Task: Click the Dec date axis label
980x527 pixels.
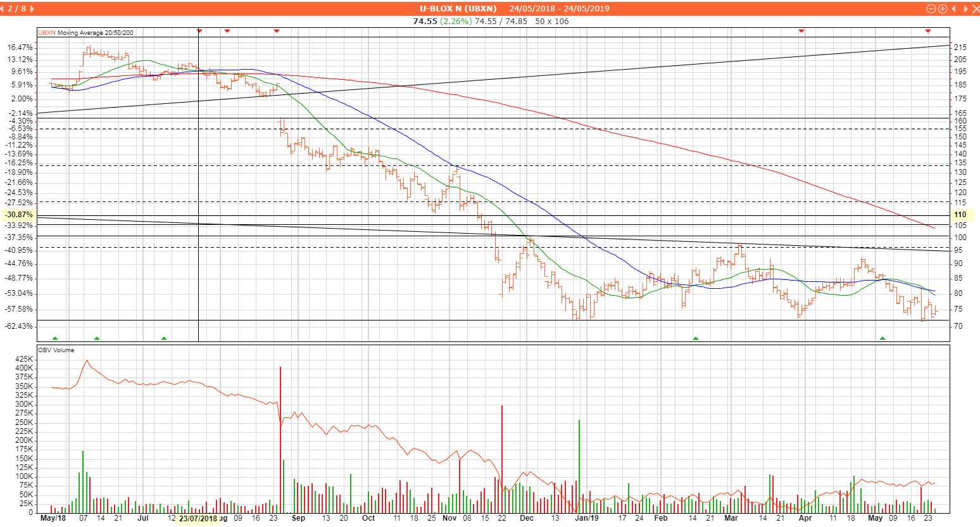Action: [x=527, y=518]
